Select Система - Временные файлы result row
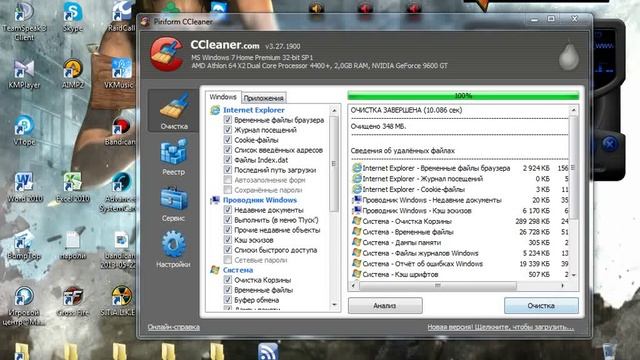This screenshot has width=640, height=360. coord(460,232)
